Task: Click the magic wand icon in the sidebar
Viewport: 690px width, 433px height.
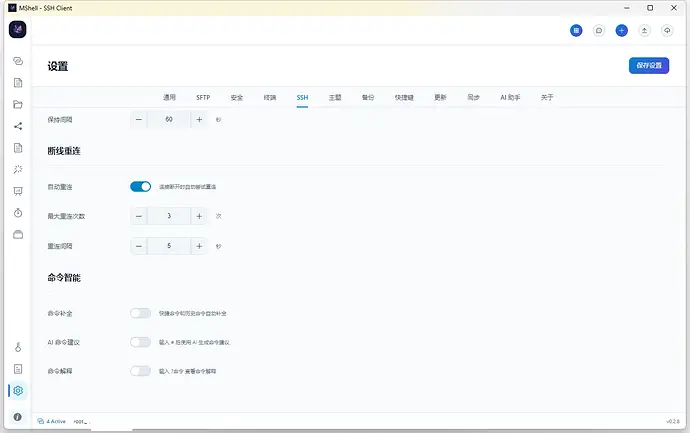Action: pos(18,169)
